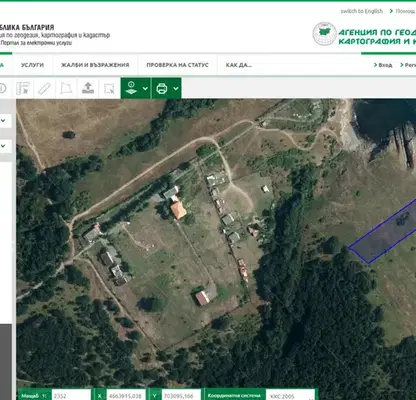Click the printer icon
The image size is (416, 400).
coord(162,88)
